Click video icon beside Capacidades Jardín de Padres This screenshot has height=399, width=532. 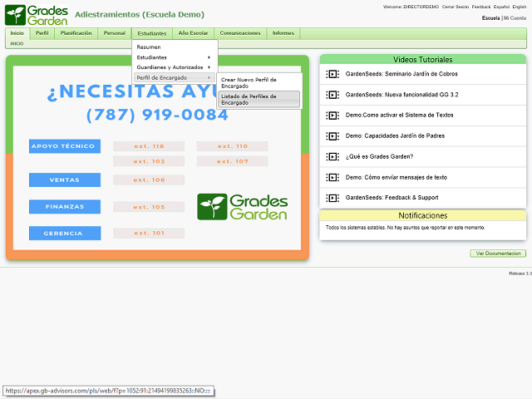pyautogui.click(x=332, y=135)
